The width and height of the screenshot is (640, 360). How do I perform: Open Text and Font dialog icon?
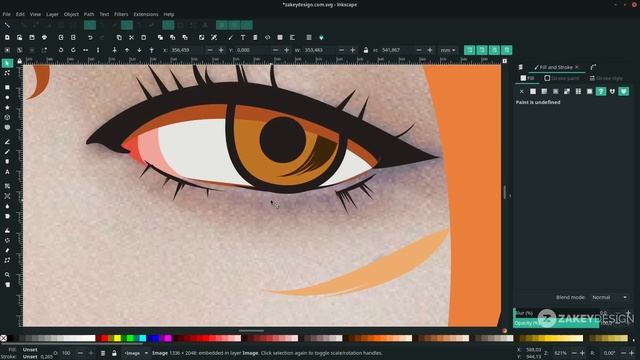tap(242, 38)
